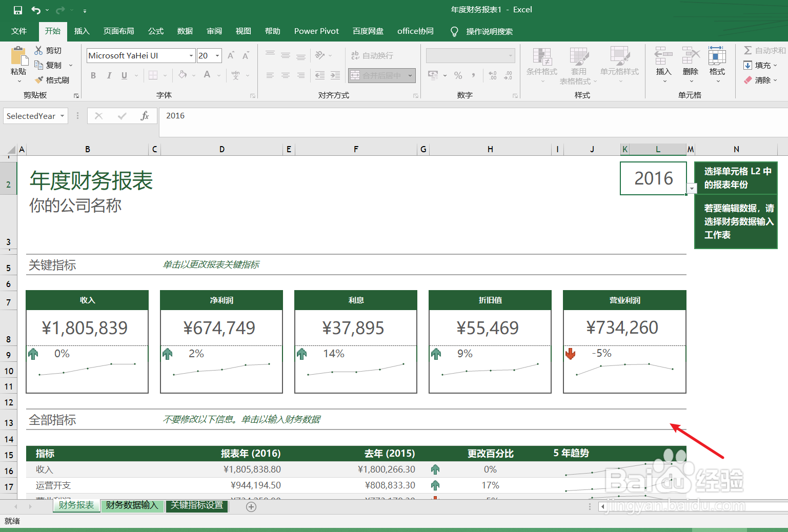Screen dimensions: 788x532
Task: Decrease font size with smaller A icon
Action: coord(246,55)
